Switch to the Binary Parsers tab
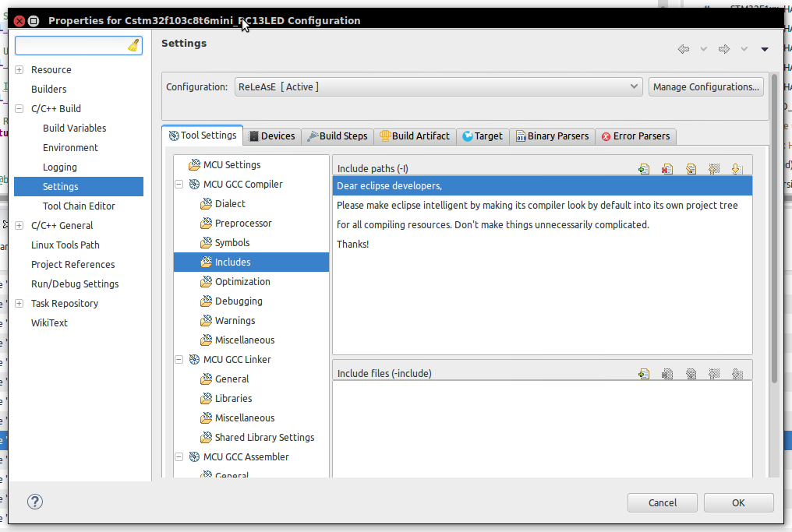 [552, 136]
